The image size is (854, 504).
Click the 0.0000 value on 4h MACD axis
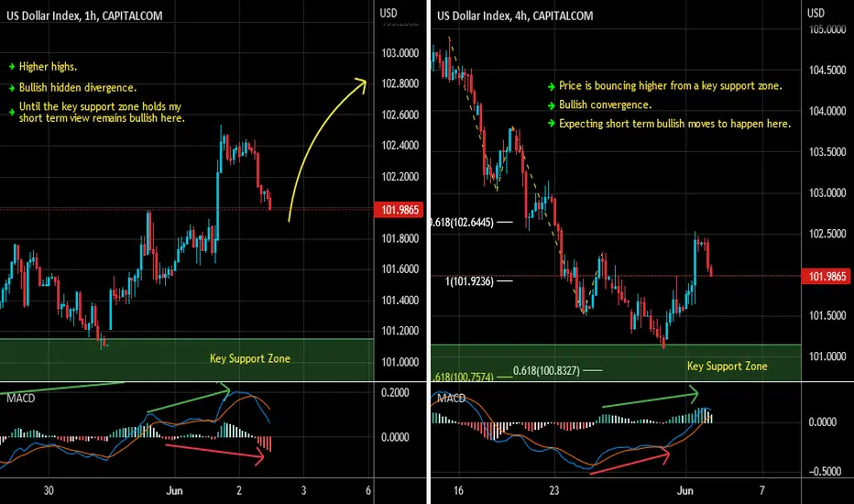(823, 422)
